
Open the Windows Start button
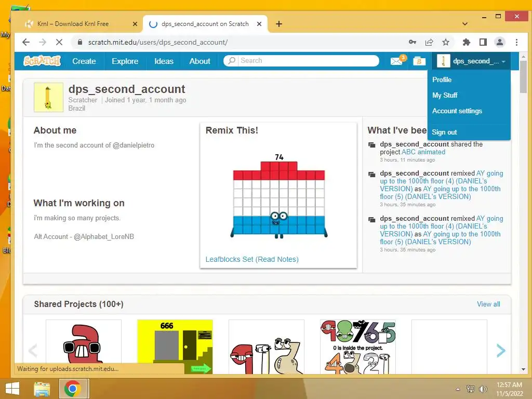[x=12, y=389]
